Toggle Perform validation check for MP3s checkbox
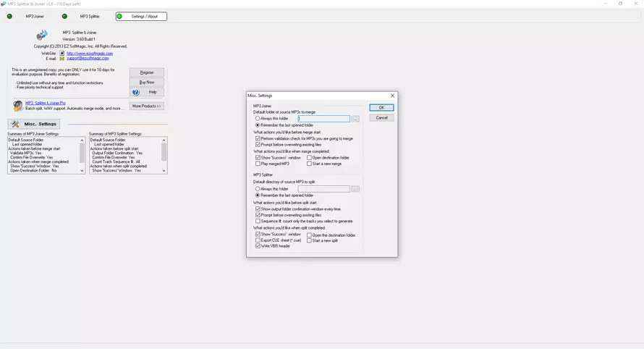Image resolution: width=644 pixels, height=349 pixels. [x=258, y=138]
